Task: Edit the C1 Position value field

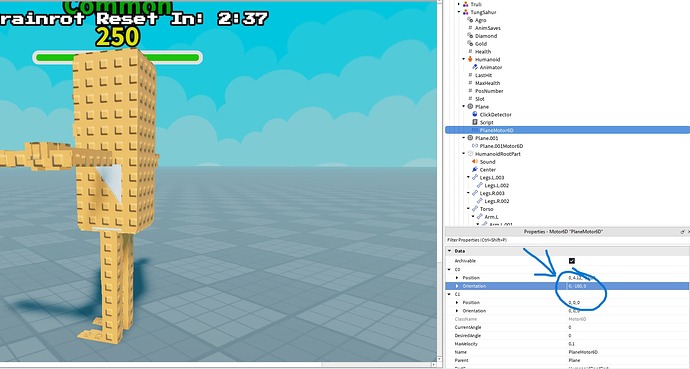Action: (628, 303)
